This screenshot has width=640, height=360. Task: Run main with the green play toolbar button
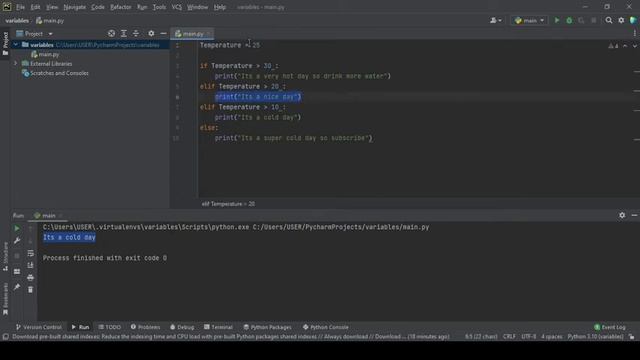[x=557, y=20]
